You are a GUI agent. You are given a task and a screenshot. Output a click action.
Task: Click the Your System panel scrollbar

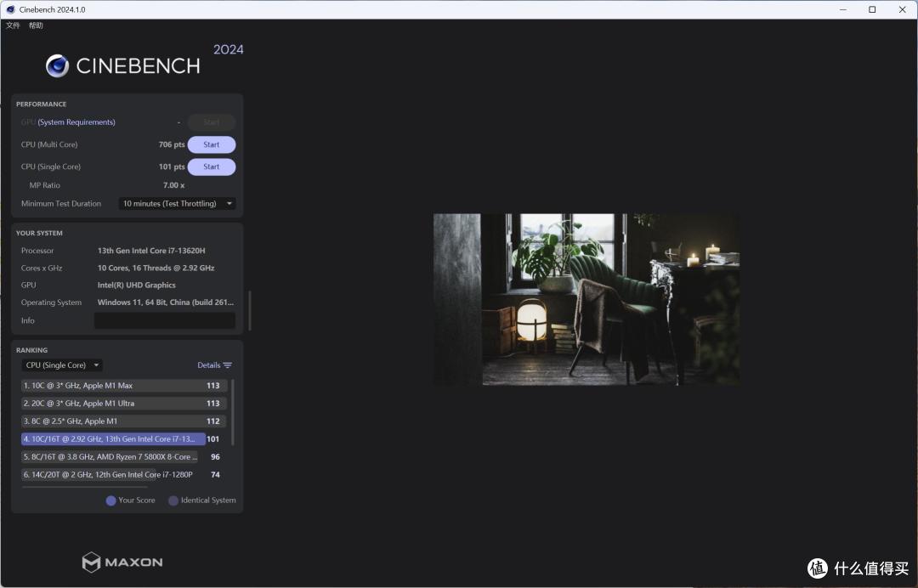tap(250, 310)
